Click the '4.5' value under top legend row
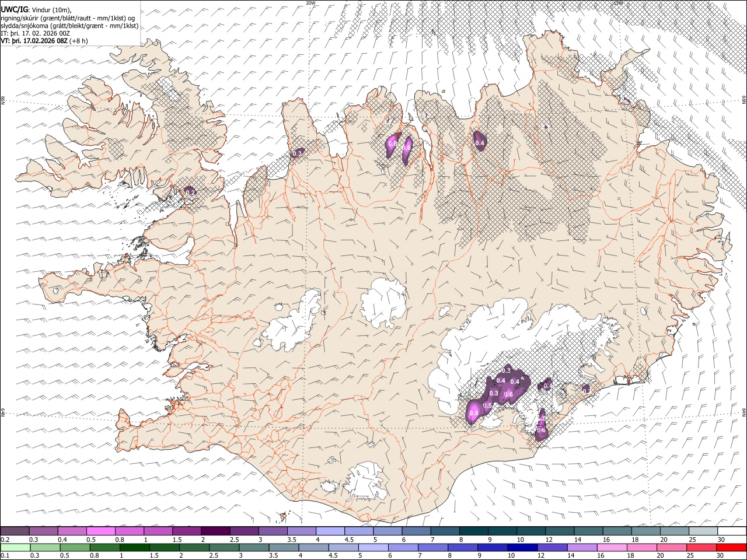This screenshot has width=747, height=560. click(x=349, y=539)
